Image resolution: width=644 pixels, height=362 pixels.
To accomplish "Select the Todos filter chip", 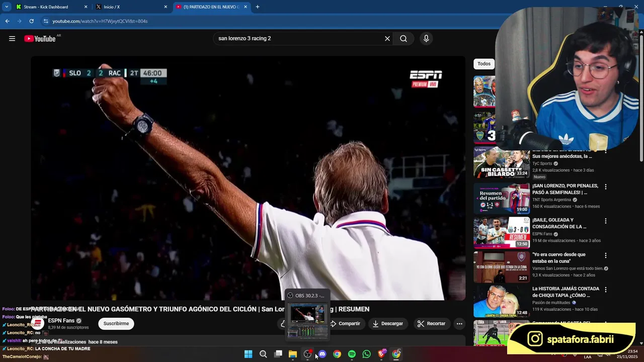I will (x=484, y=64).
